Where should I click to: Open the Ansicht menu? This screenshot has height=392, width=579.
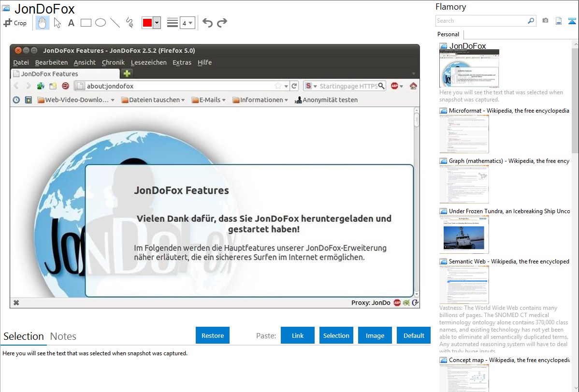[85, 62]
